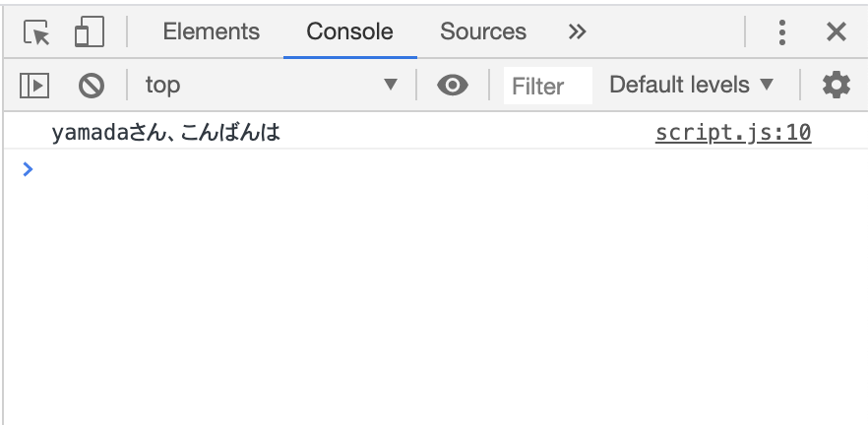Show the console sidebar
Viewport: 868px width, 425px height.
click(34, 86)
